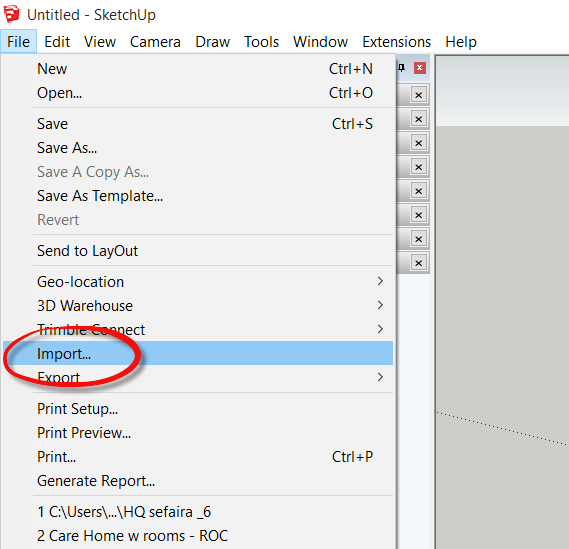The height and width of the screenshot is (549, 569).
Task: Open the Camera menu
Action: point(155,42)
